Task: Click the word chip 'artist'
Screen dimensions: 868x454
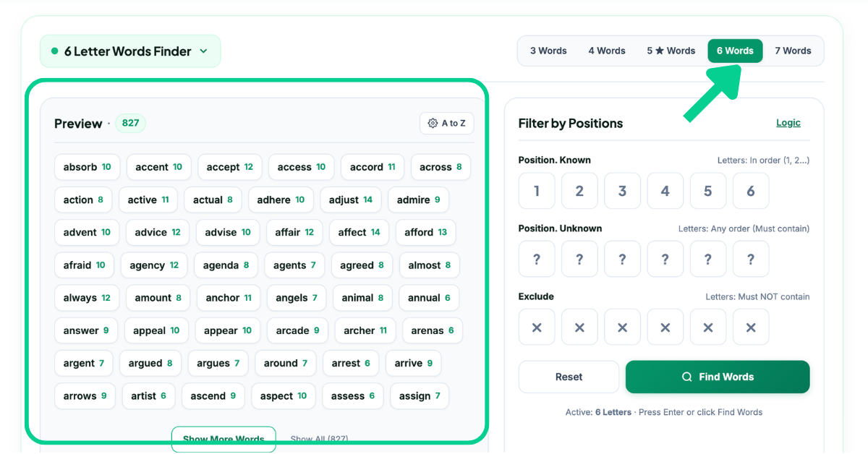Action: (x=149, y=395)
